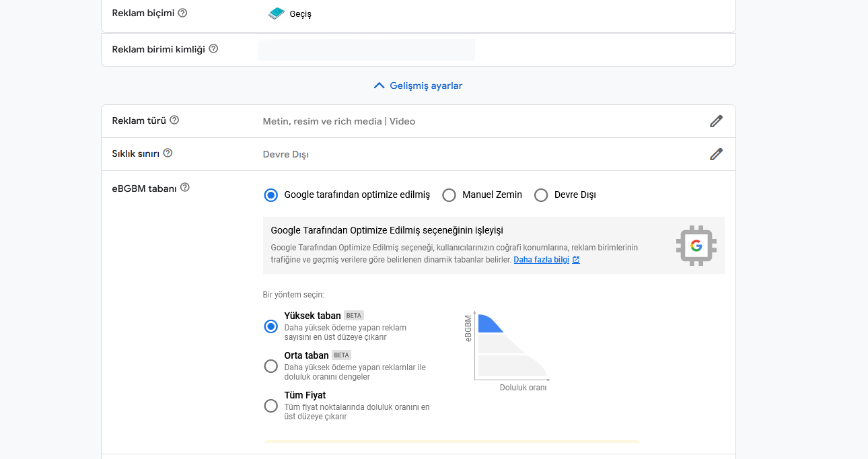
Task: Click Google Tarafından Optimize Edilmiş seçeneğinin işleyişi heading
Action: pos(387,230)
